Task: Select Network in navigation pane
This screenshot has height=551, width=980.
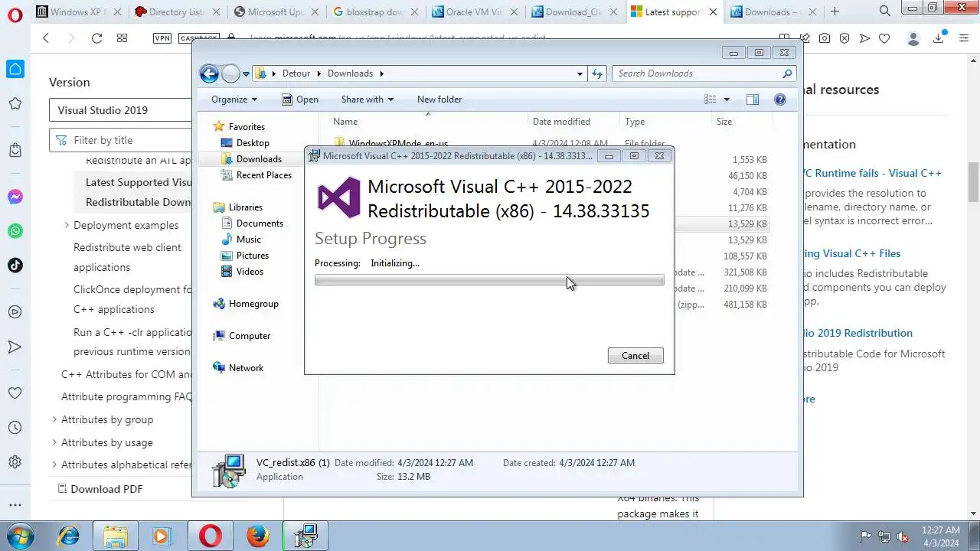Action: (238, 368)
